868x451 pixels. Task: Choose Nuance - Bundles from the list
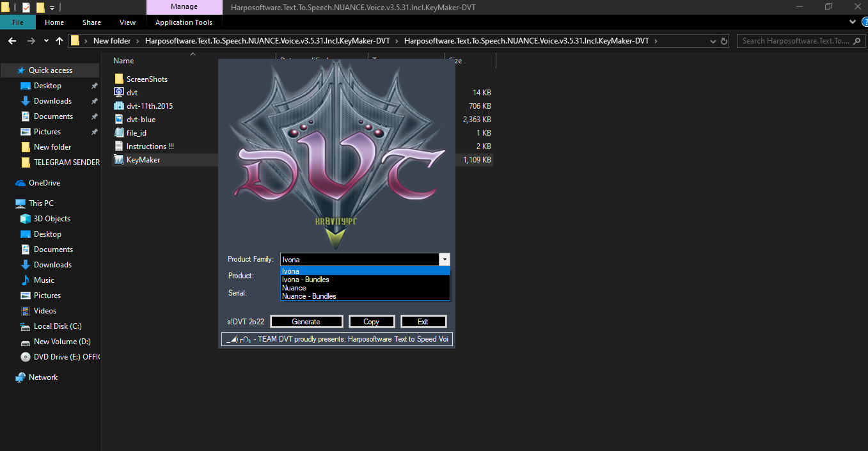(x=365, y=296)
